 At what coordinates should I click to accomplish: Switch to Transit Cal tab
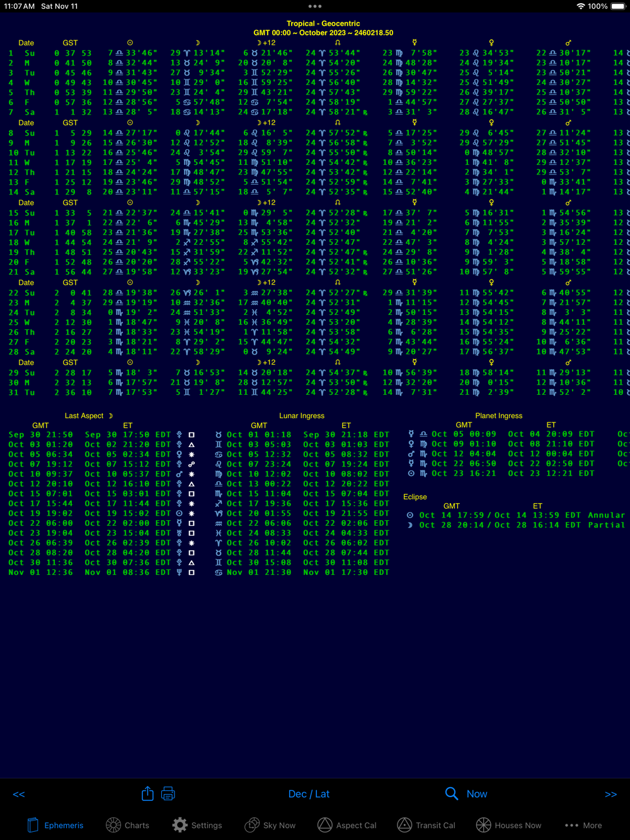pos(426,825)
